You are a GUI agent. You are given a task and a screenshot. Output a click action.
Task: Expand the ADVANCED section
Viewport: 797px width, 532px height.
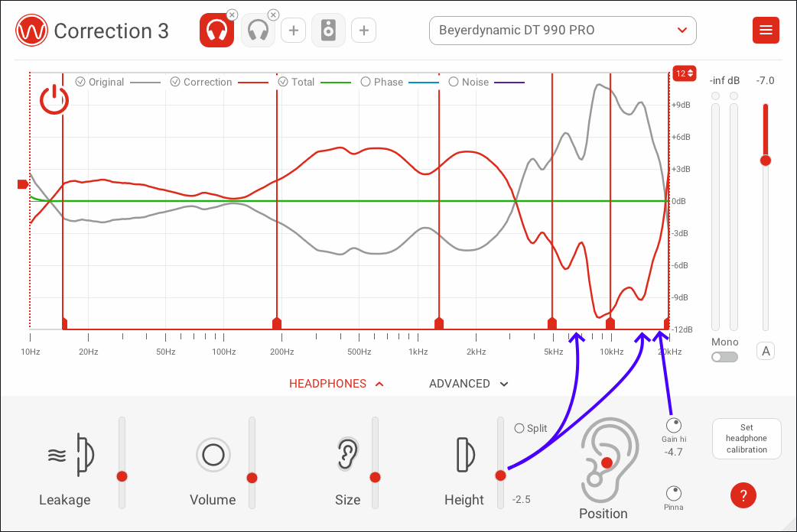pyautogui.click(x=468, y=384)
